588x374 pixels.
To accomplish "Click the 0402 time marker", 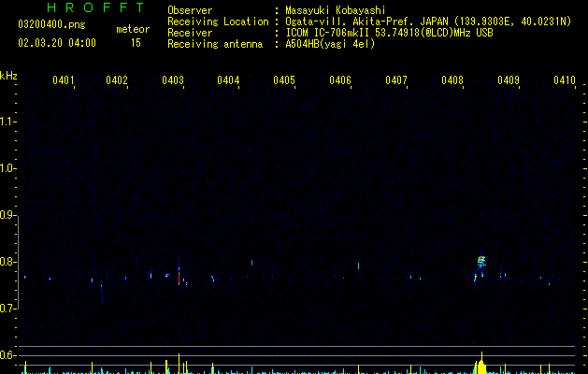I will coord(117,80).
